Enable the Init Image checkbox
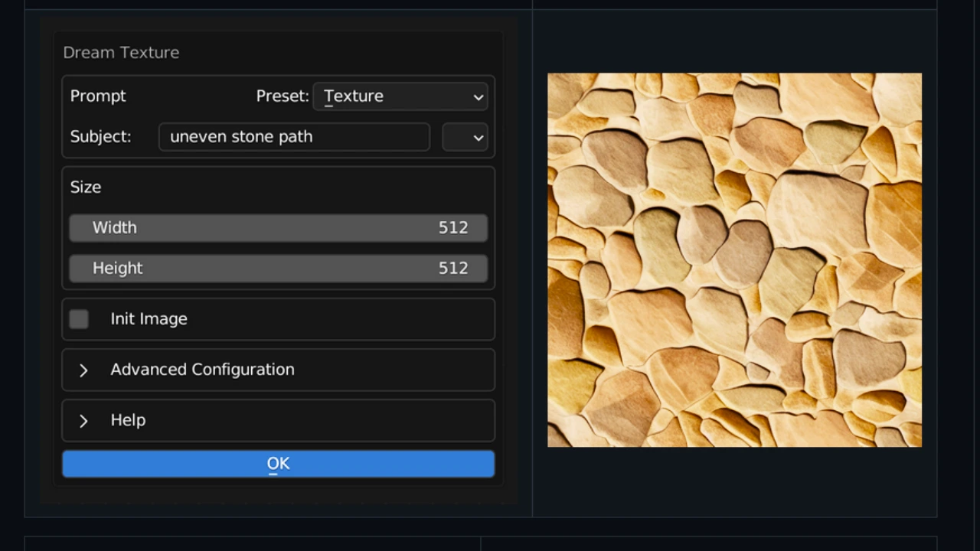 tap(79, 318)
